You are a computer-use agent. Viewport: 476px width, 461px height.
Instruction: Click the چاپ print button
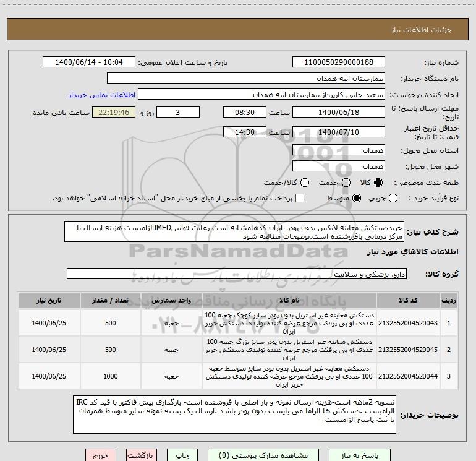click(x=182, y=455)
